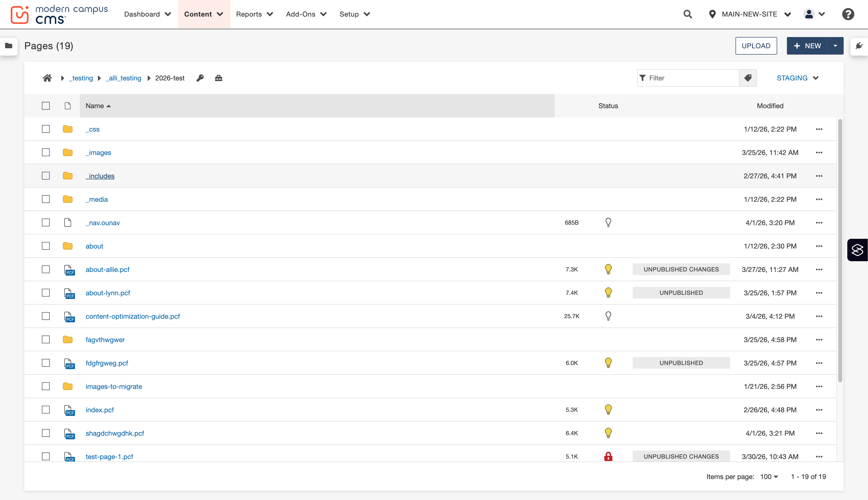
Task: Click UNPUBLISHED badge for fdgfrgweg.pcf
Action: point(681,363)
